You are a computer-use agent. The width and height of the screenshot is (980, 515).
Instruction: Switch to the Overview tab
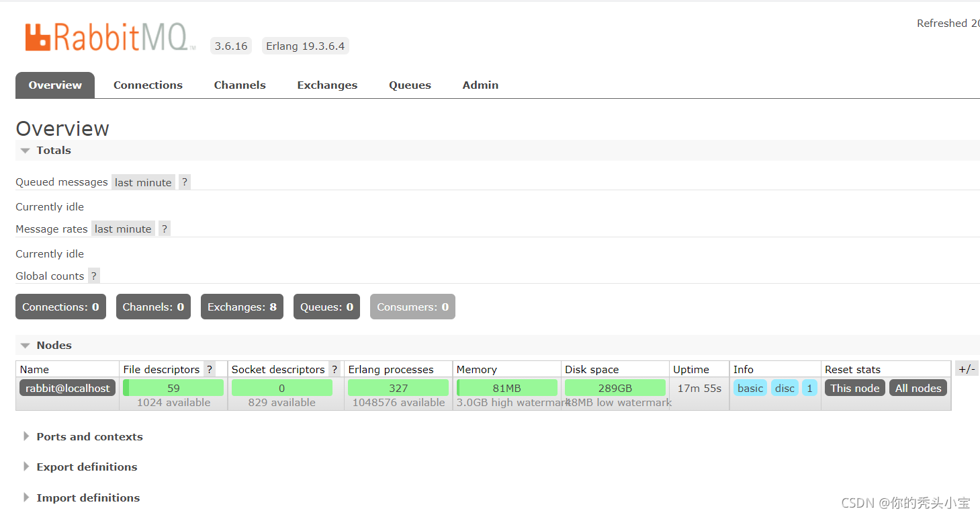click(x=55, y=85)
